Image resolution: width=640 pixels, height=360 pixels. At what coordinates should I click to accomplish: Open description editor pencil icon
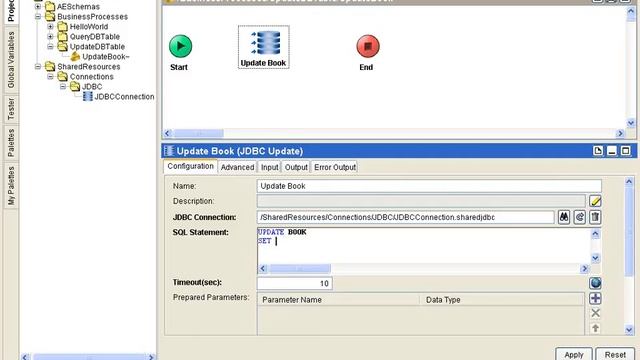(x=595, y=201)
